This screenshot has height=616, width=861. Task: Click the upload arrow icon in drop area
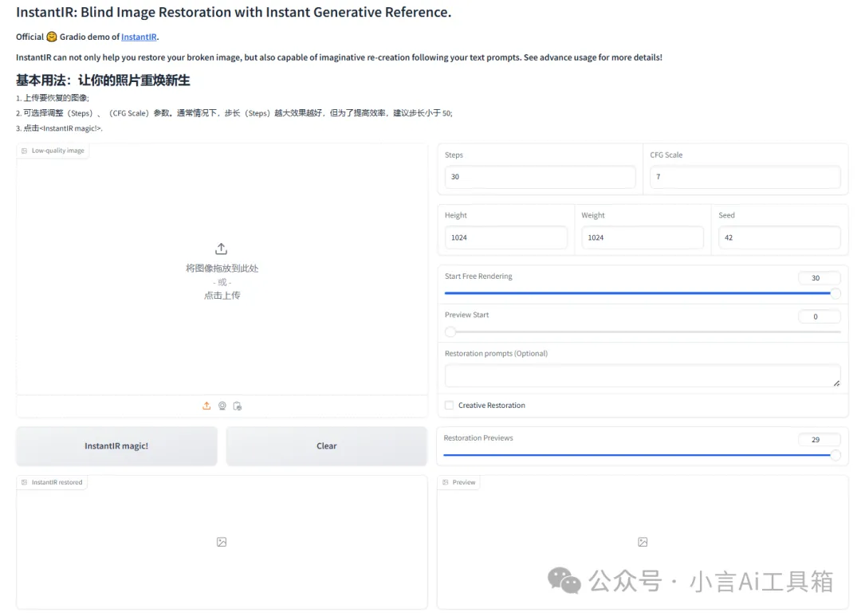[x=222, y=249]
